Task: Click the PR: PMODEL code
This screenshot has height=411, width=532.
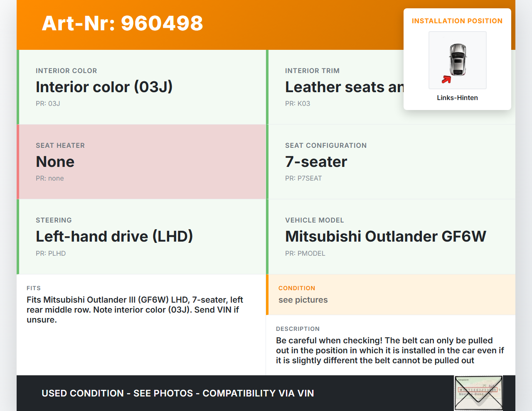Action: point(305,253)
